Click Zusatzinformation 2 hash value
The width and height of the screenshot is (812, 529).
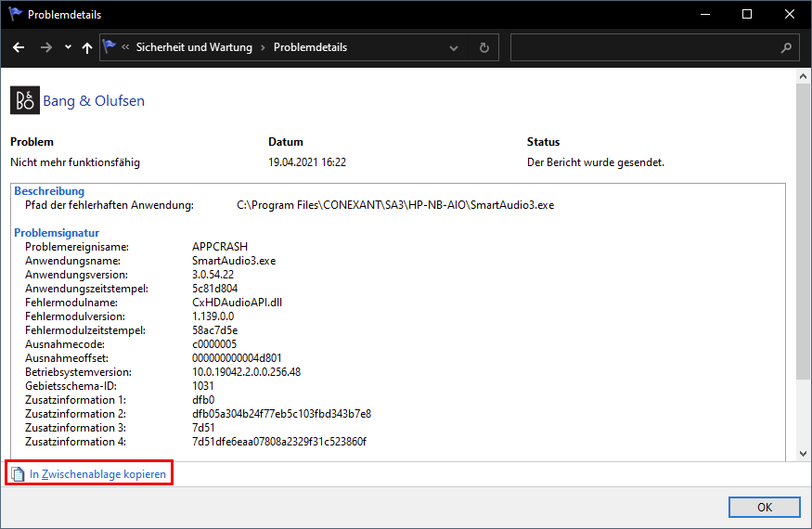click(x=281, y=414)
